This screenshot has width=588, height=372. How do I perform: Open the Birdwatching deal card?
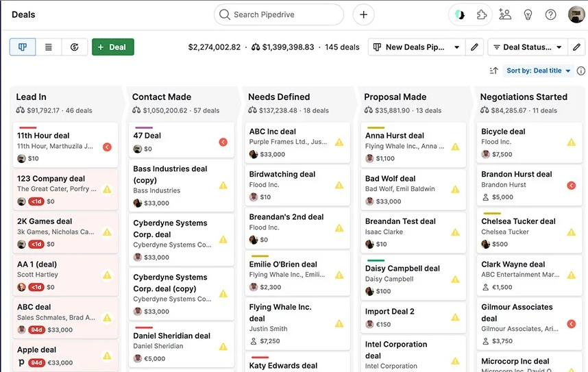click(x=297, y=185)
